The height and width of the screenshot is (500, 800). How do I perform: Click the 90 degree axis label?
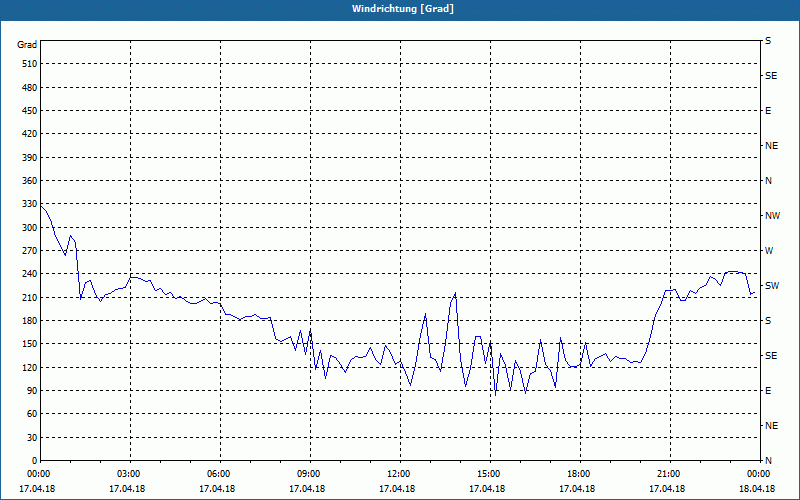(32, 391)
